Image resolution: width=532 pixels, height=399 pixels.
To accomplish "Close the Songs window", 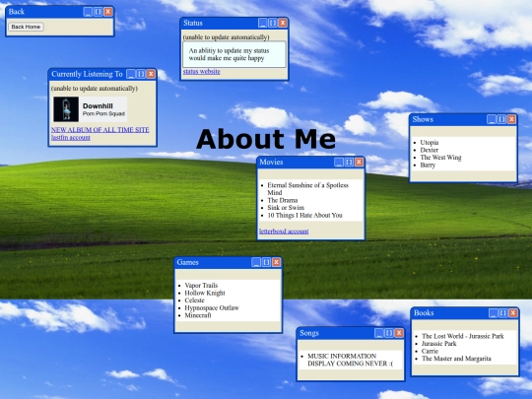I will tap(399, 333).
